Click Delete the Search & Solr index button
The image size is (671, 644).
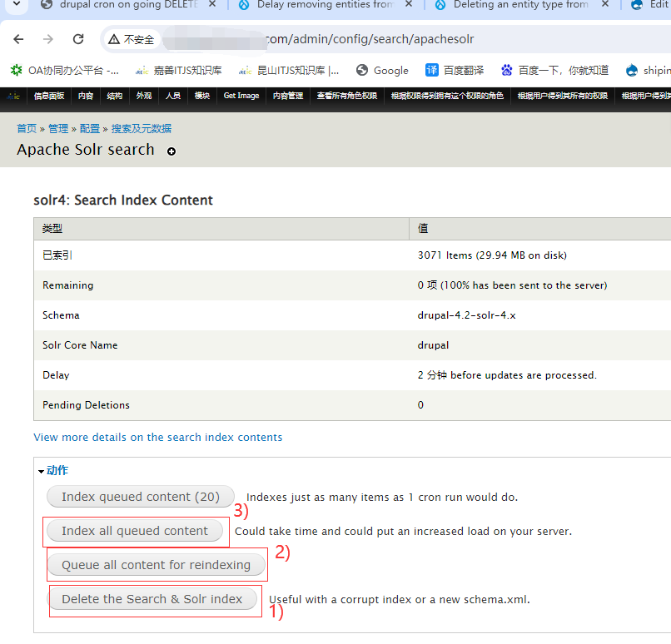(x=152, y=600)
